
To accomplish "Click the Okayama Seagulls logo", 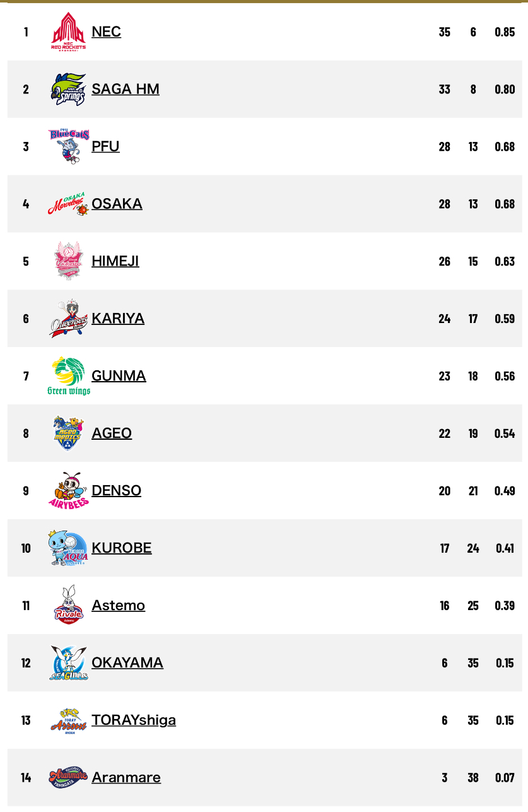I will click(x=69, y=663).
